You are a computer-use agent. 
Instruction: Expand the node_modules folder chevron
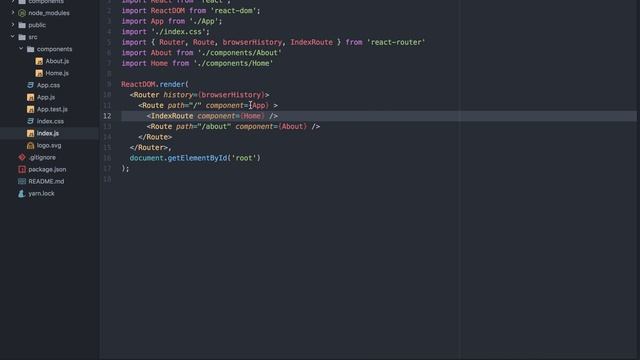13,13
